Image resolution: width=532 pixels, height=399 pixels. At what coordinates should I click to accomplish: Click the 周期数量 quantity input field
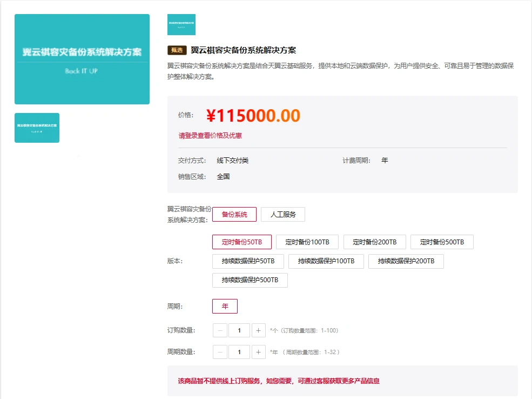coord(239,351)
